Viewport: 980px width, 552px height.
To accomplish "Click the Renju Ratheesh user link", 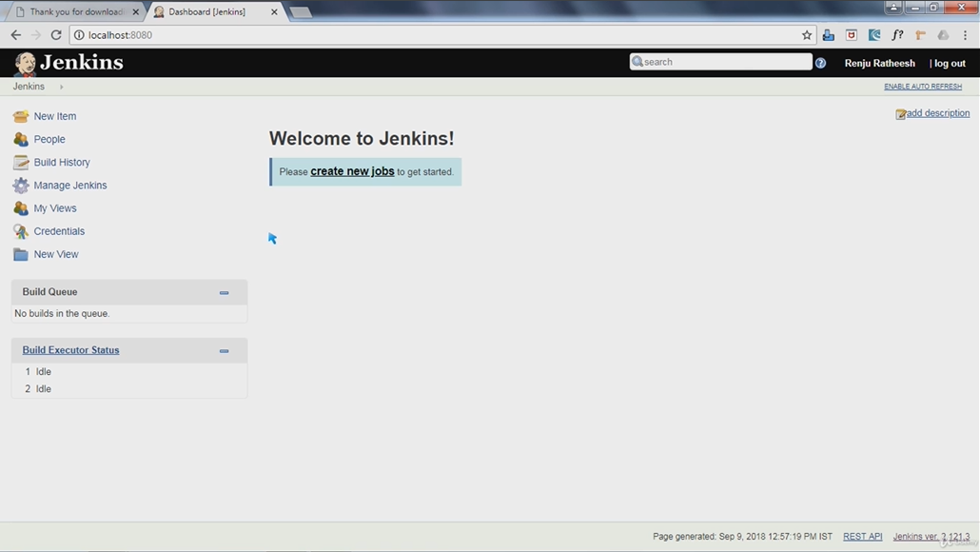I will 879,63.
